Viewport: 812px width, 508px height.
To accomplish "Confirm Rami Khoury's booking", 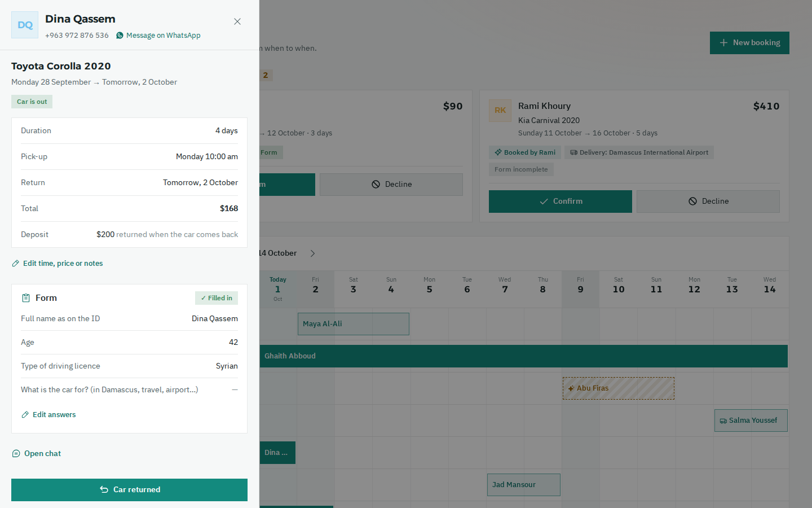I will [561, 202].
